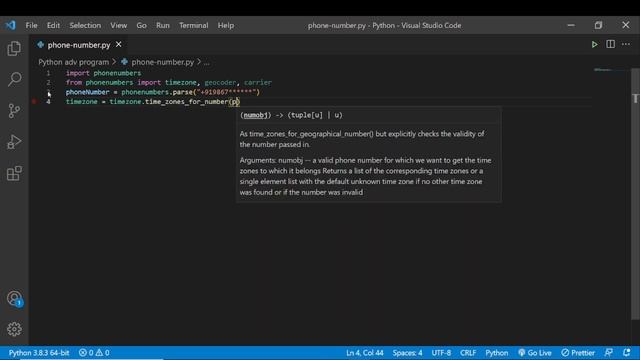Click 'time_zones_for_number' on line 4
This screenshot has width=640, height=360.
click(187, 102)
